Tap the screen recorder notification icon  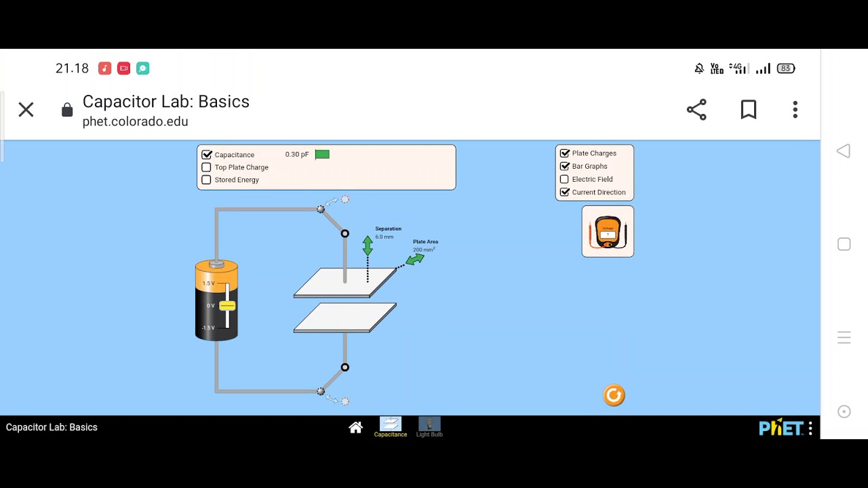pos(123,68)
